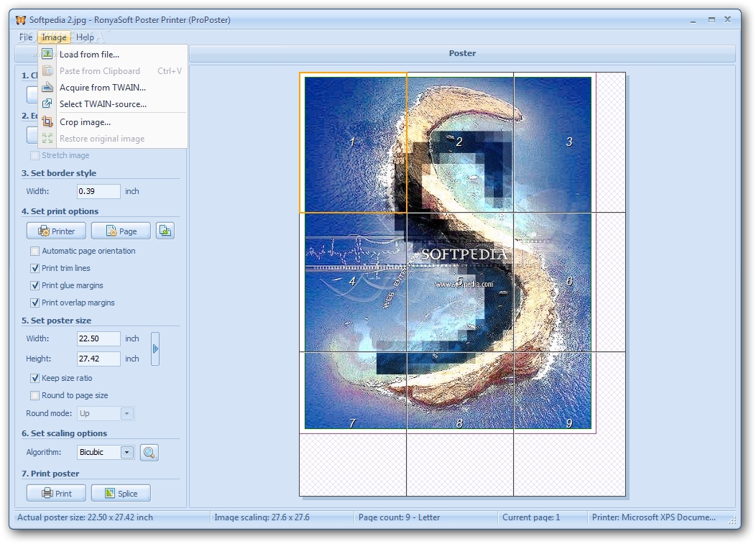Select poster page 3 in preview
This screenshot has width=756, height=544.
coord(569,143)
